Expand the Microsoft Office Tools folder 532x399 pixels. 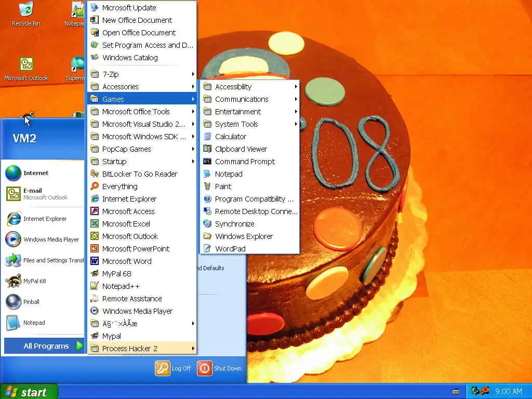[x=142, y=112]
